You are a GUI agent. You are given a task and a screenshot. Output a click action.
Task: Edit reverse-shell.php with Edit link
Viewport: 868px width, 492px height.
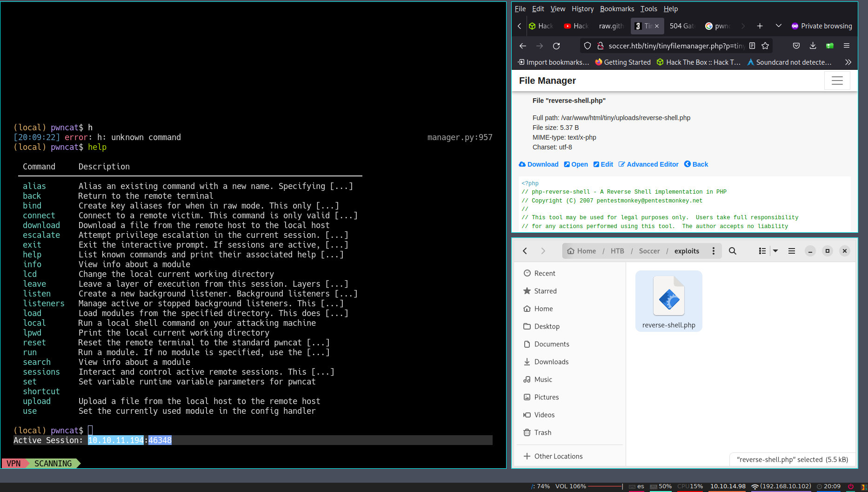click(x=603, y=164)
